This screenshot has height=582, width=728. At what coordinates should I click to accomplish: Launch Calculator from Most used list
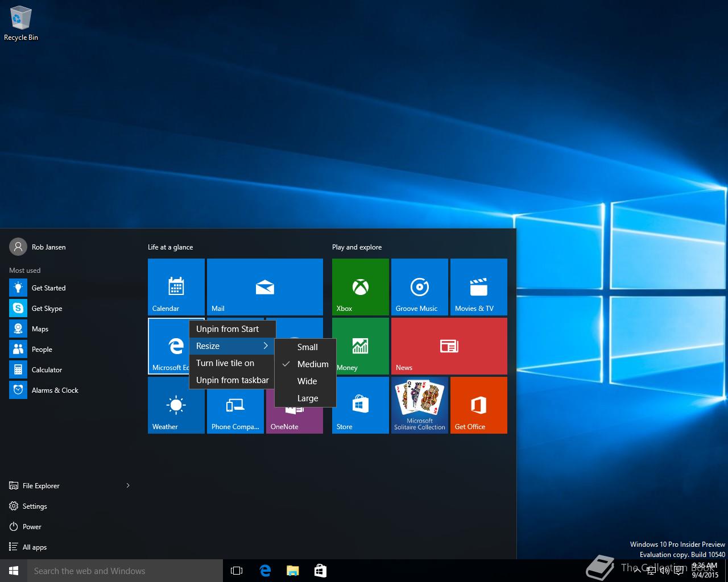pos(69,370)
